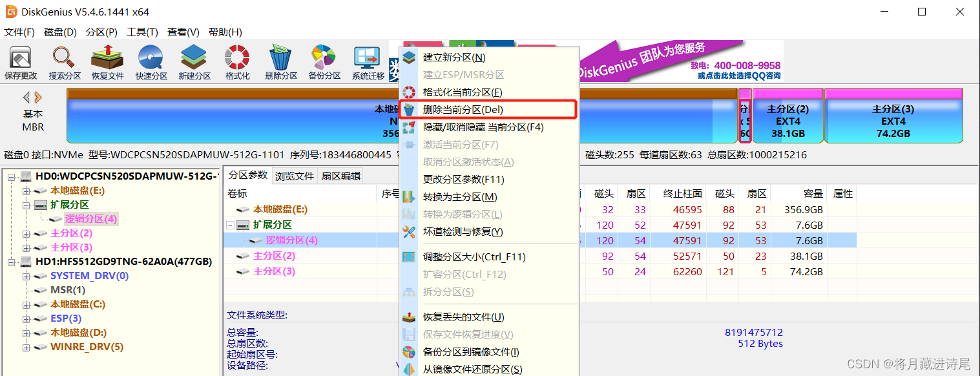Switch to the 分区参数 tab
980x376 pixels.
(248, 176)
